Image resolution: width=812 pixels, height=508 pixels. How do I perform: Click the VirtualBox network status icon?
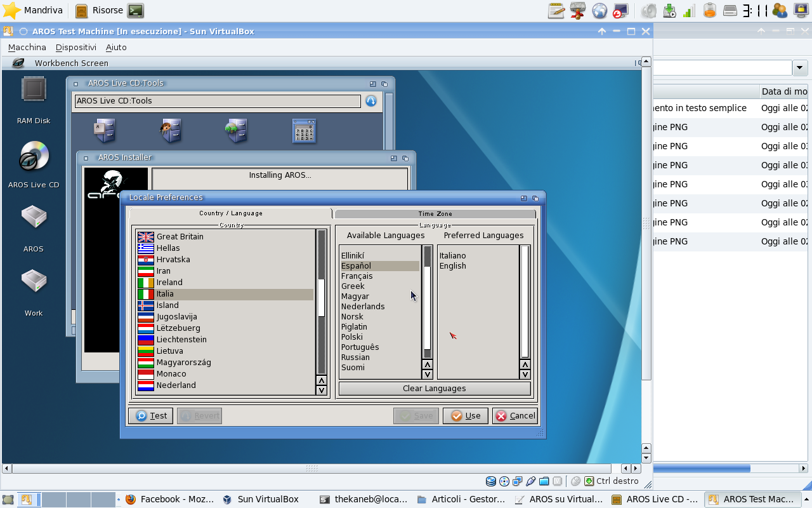518,481
